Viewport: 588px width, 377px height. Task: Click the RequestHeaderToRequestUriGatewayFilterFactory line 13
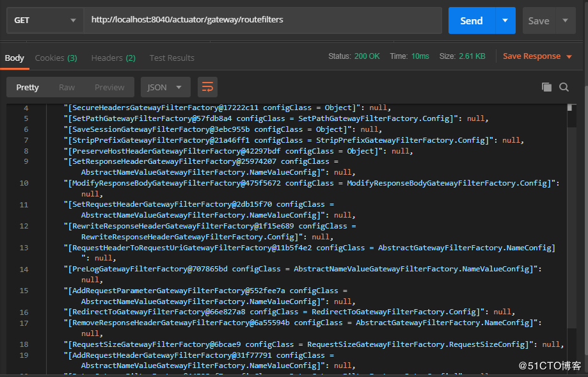coord(310,253)
